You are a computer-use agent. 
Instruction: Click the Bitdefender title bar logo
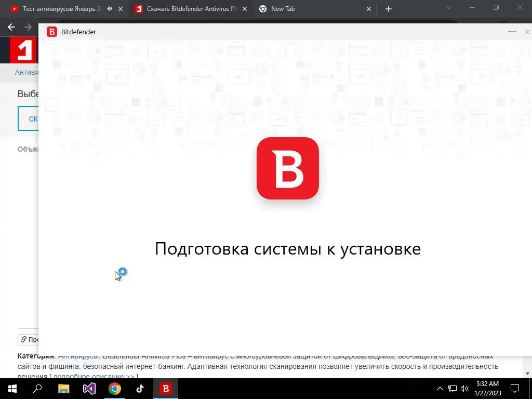click(52, 32)
